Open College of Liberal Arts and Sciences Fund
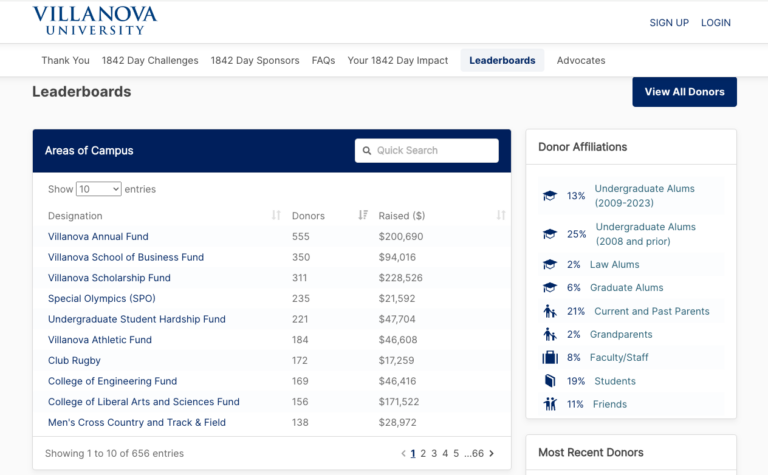Screen dimensions: 768x475 point(144,402)
